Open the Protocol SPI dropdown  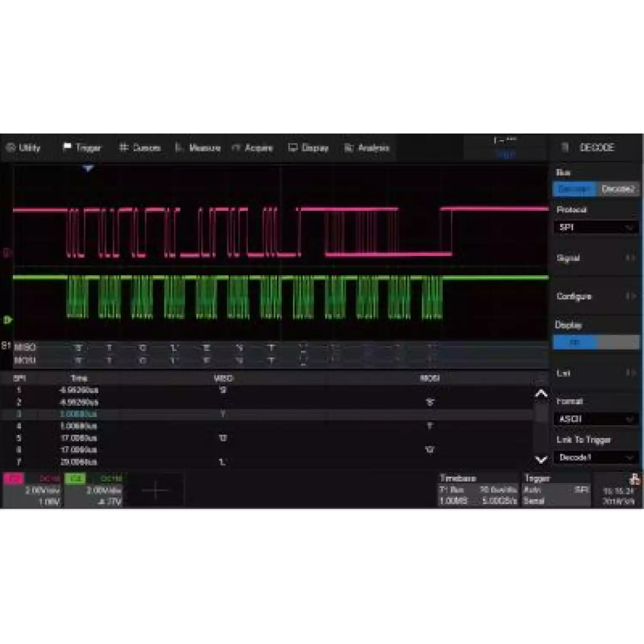596,227
